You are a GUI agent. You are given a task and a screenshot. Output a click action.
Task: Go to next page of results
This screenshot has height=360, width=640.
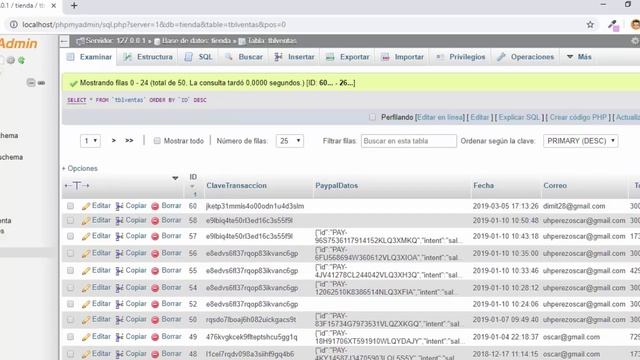coord(114,140)
